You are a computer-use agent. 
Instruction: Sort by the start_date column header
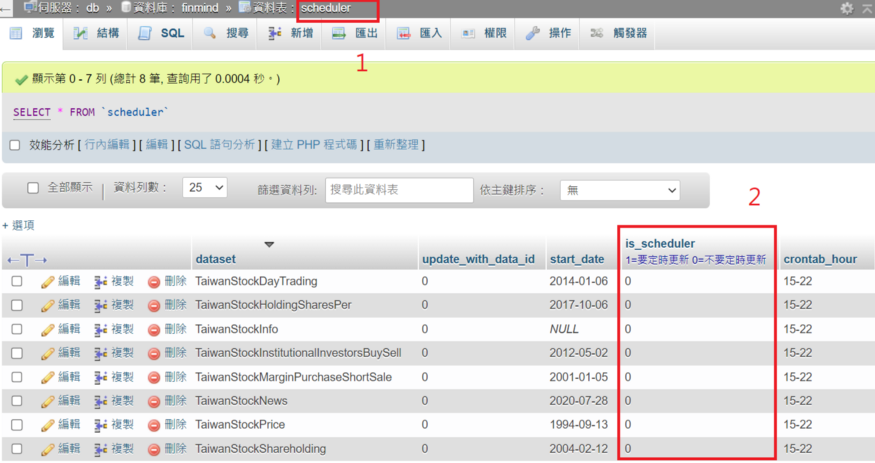point(577,259)
